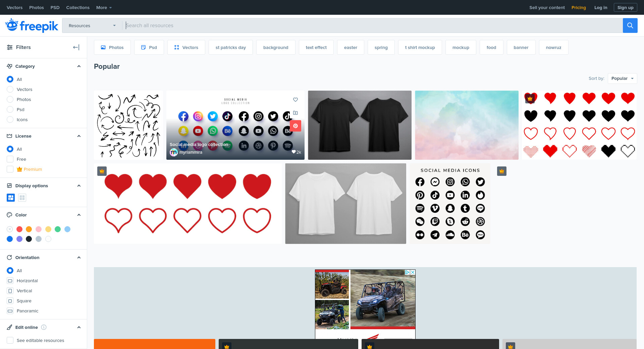This screenshot has width=644, height=349.
Task: Open the Sort by Popular dropdown
Action: coord(622,79)
